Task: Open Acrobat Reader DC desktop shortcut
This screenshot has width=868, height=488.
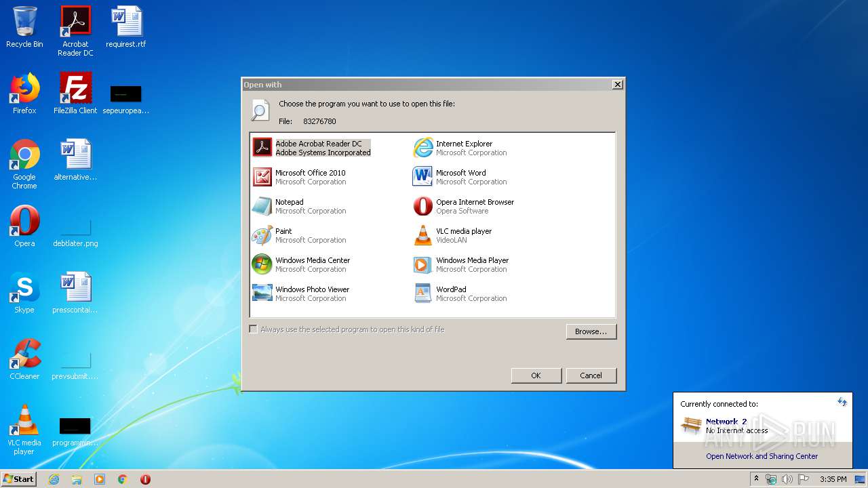Action: (75, 31)
